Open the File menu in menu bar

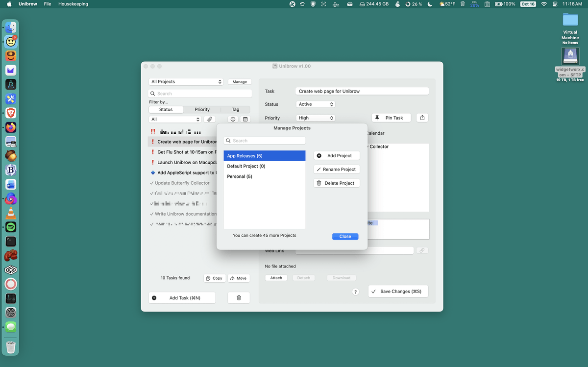pos(48,4)
